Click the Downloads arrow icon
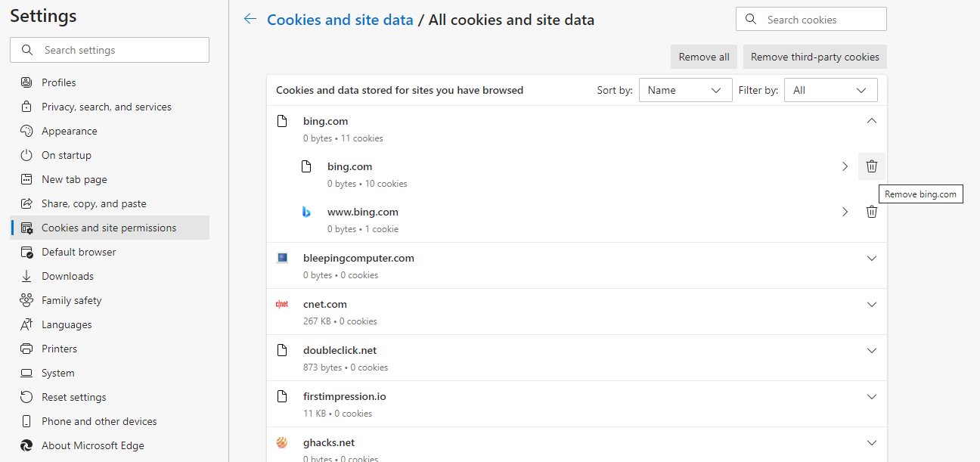 [x=26, y=276]
